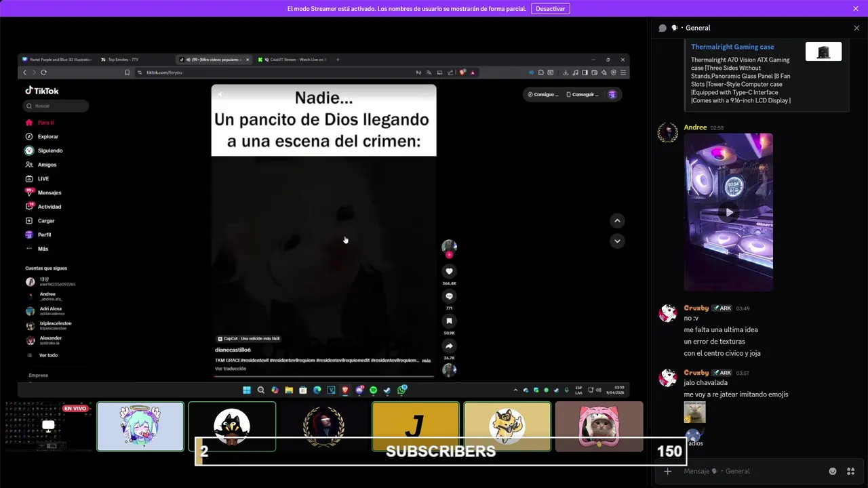This screenshot has width=868, height=488.
Task: Open the Windows Start menu
Action: point(247,390)
